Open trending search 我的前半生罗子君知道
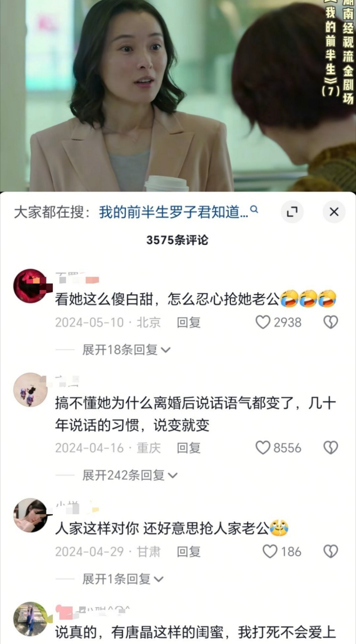The height and width of the screenshot is (644, 356). [173, 212]
